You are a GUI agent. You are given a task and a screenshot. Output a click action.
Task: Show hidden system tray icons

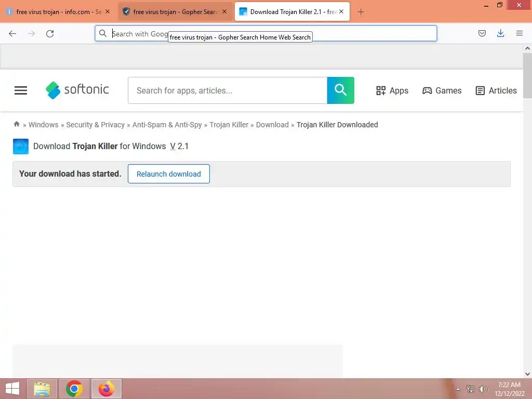pyautogui.click(x=458, y=389)
